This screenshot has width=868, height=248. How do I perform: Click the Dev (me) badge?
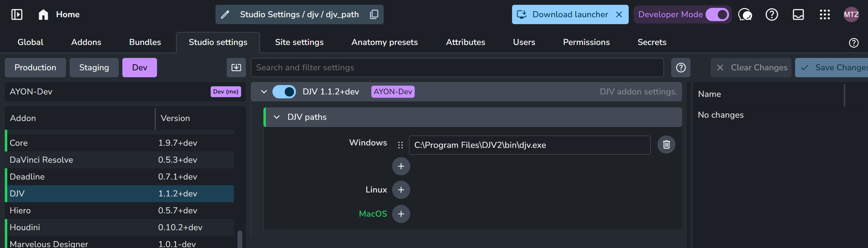226,92
